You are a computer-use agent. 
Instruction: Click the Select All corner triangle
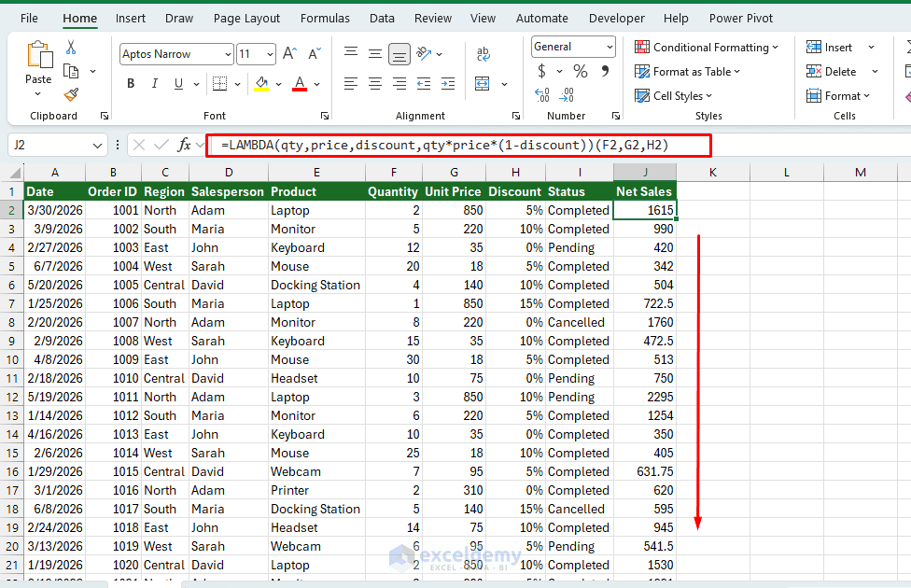pyautogui.click(x=15, y=173)
